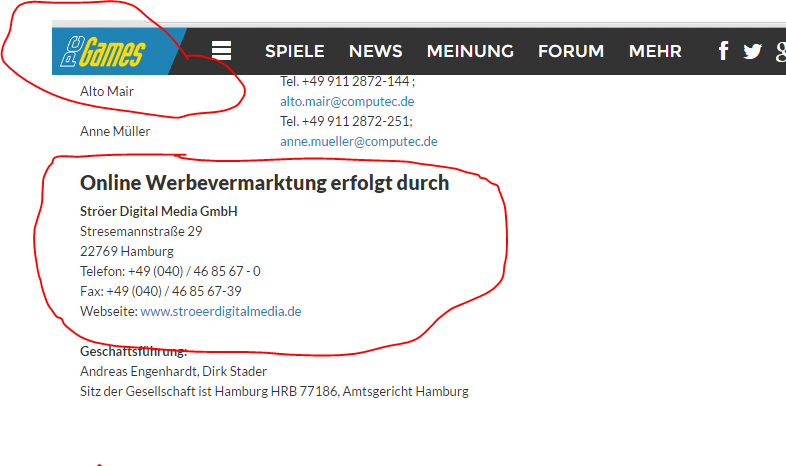Screen dimensions: 786x466
Task: Click 22769 Hamburg text
Action: 127,251
